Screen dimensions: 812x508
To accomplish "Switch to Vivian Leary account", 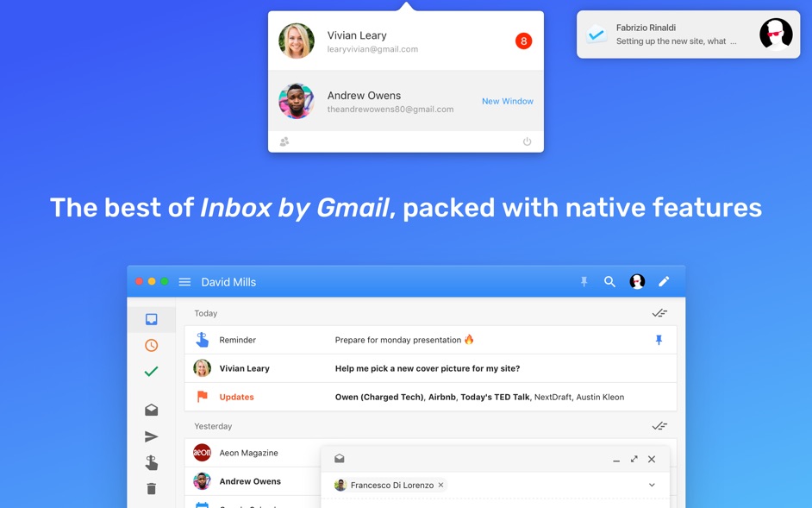I will point(406,41).
